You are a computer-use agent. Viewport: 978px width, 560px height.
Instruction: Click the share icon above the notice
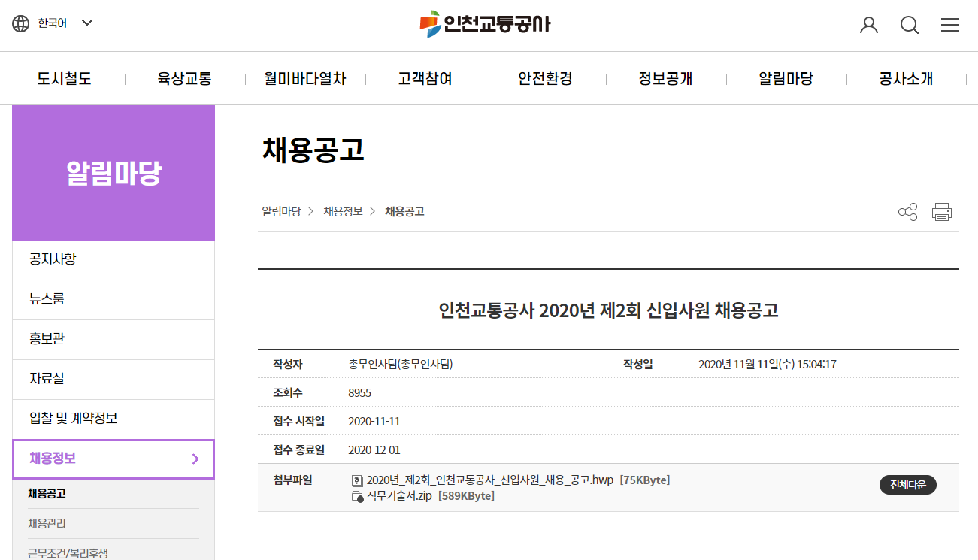pyautogui.click(x=907, y=211)
